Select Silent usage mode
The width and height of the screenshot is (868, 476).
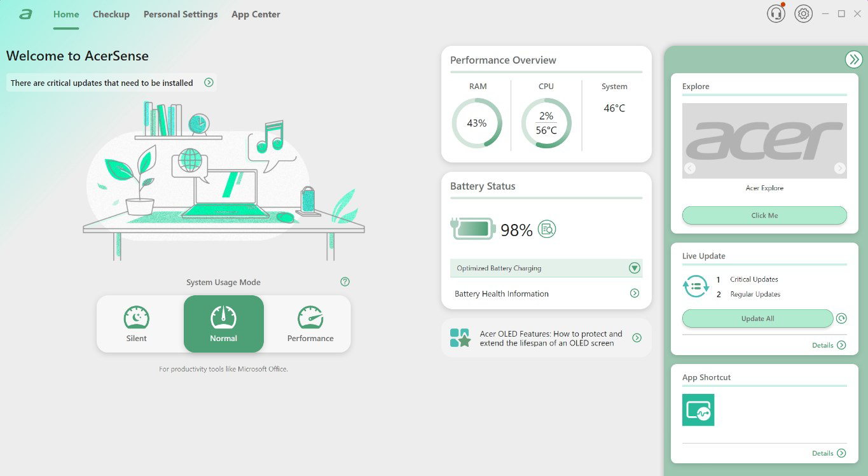[x=137, y=324]
